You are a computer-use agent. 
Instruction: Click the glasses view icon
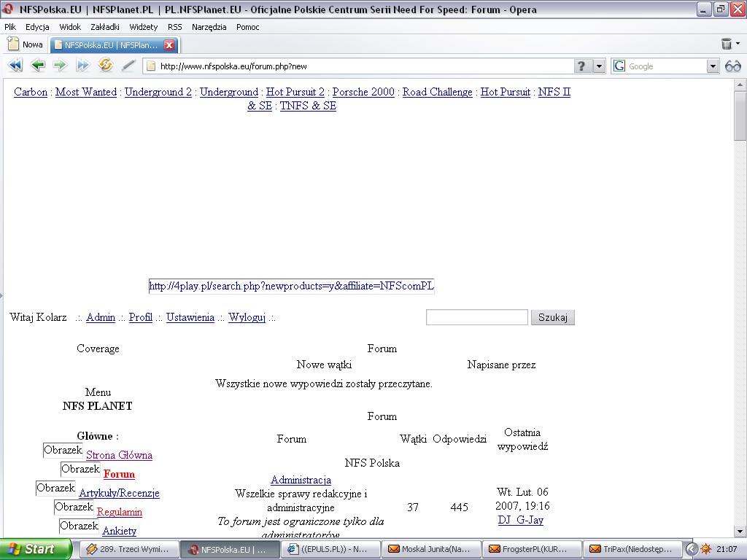pos(732,66)
